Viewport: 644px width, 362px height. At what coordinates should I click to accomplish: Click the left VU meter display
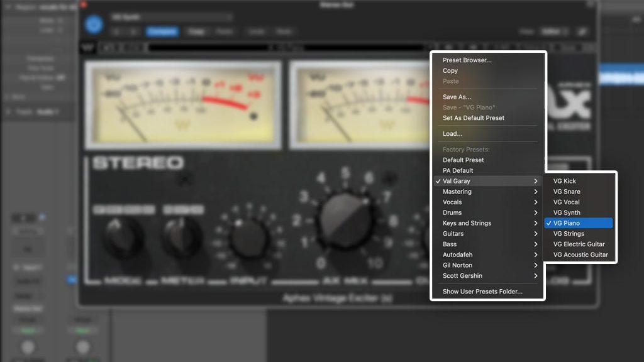pos(182,107)
